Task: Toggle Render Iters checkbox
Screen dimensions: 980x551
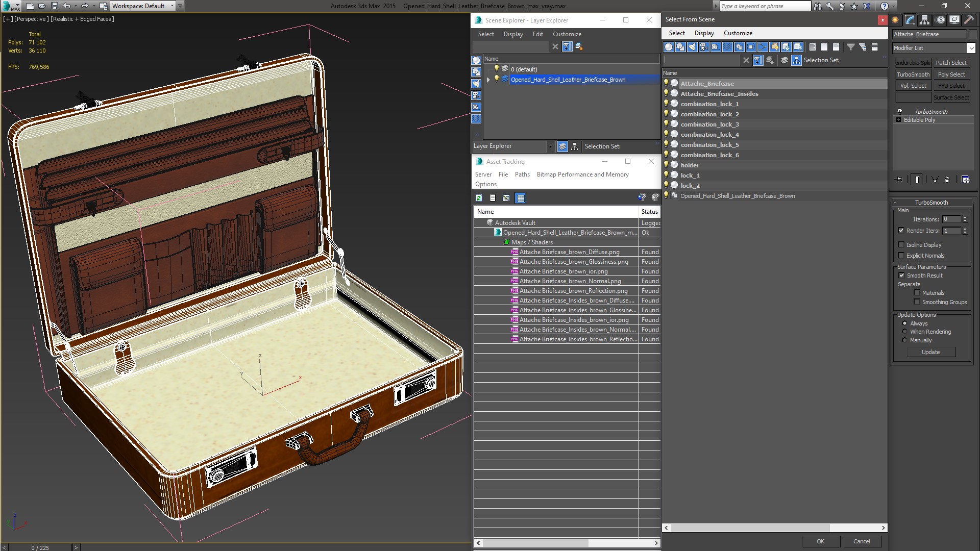Action: click(x=901, y=231)
